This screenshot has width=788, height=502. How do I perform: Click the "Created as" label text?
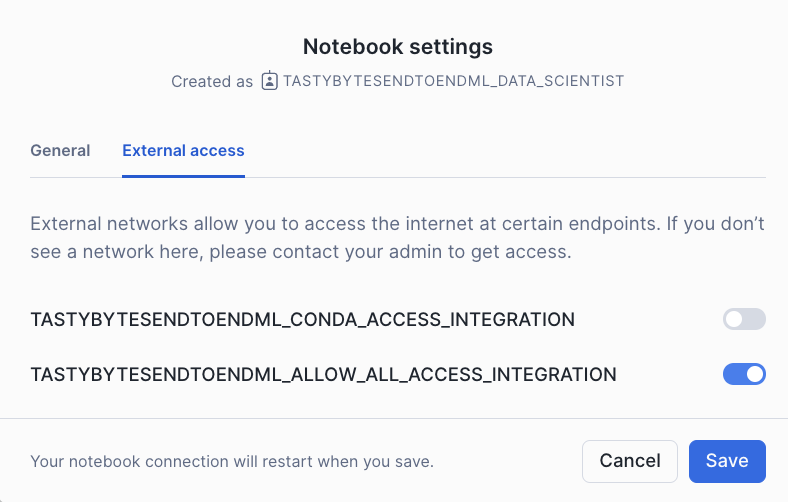coord(212,81)
